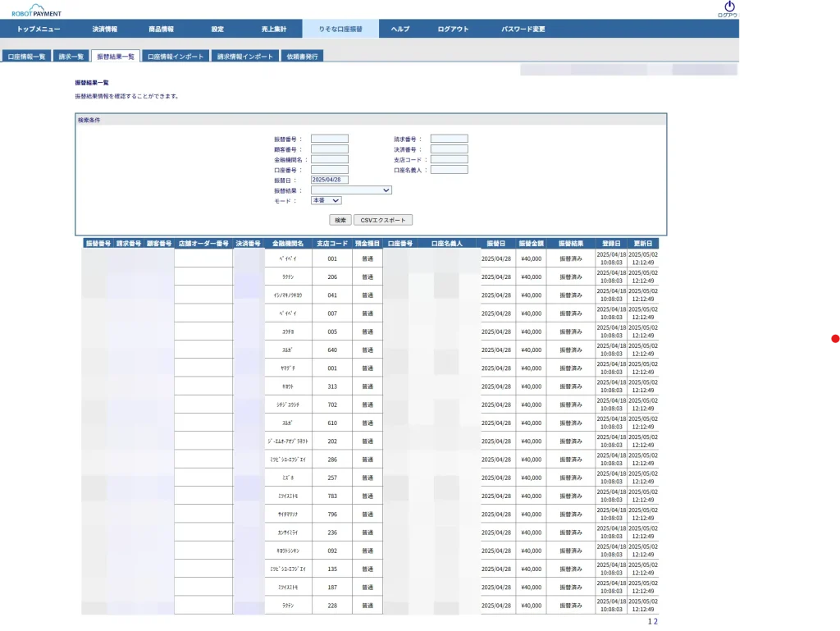Click the 顧客番号 table column header
Image resolution: width=840 pixels, height=631 pixels.
(x=159, y=244)
